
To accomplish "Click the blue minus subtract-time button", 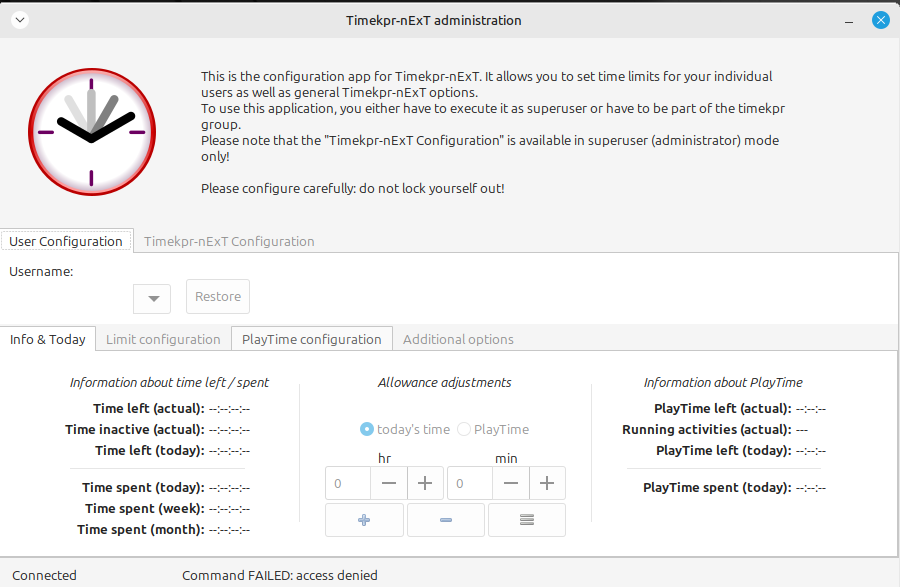I will click(x=446, y=520).
